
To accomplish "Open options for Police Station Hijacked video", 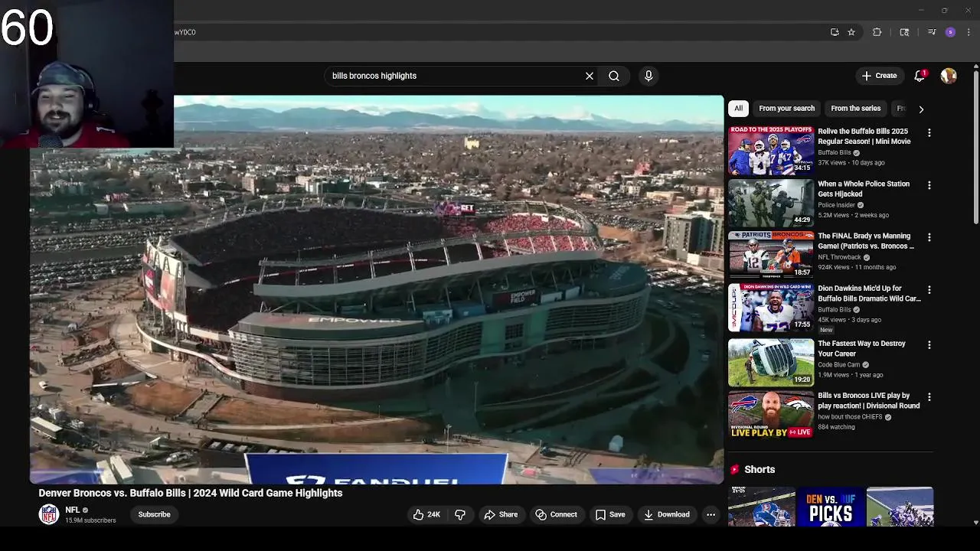I will pos(929,185).
